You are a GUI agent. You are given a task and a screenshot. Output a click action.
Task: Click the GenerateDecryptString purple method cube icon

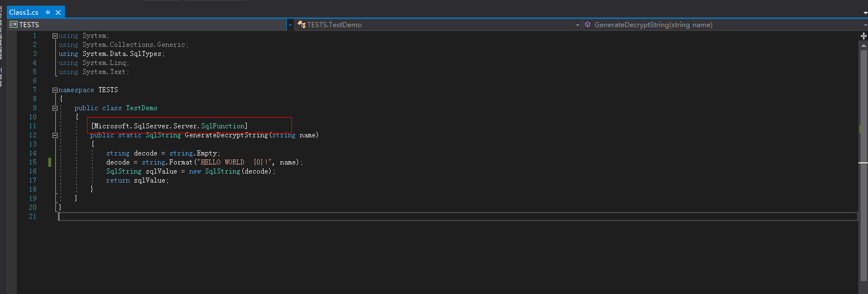588,25
